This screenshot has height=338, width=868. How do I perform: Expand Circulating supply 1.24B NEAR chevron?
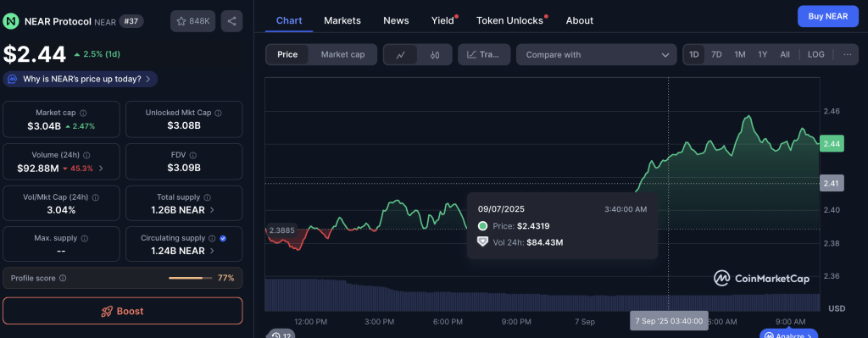[x=213, y=251]
